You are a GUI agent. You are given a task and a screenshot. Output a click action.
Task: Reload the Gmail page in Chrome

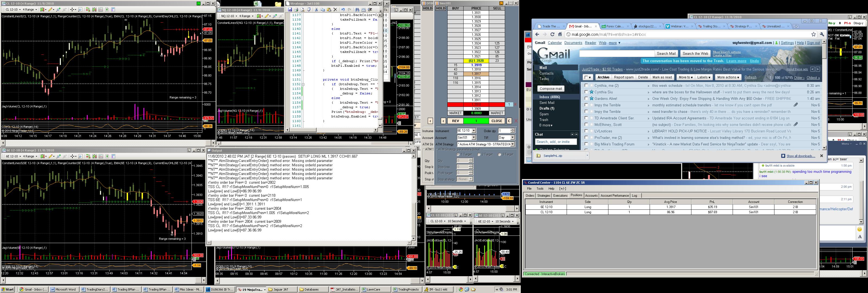coord(552,34)
